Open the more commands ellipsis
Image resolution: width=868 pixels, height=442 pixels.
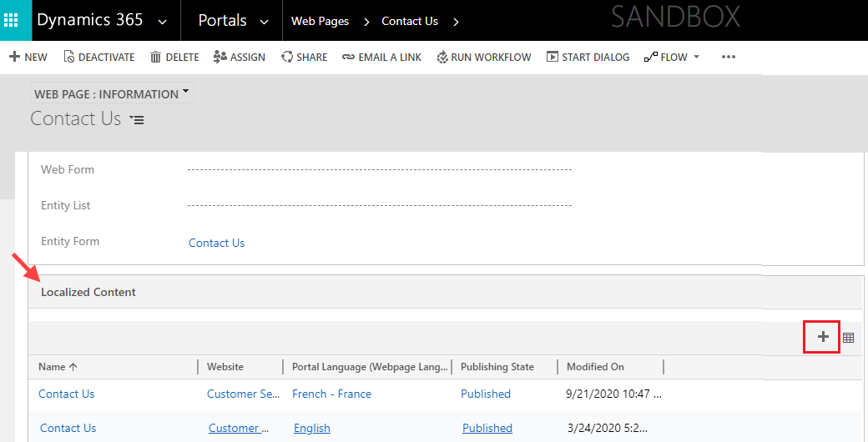tap(729, 57)
